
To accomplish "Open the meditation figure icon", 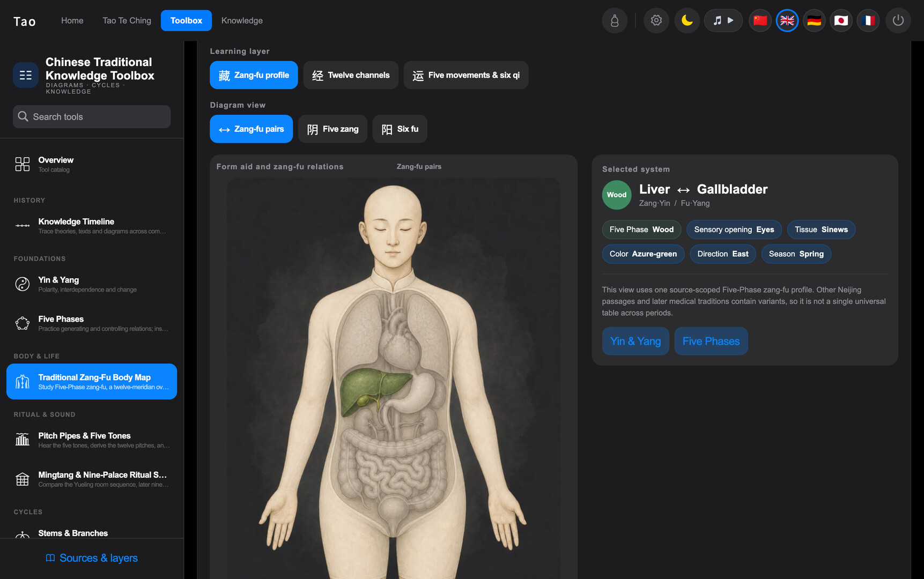I will coord(615,20).
